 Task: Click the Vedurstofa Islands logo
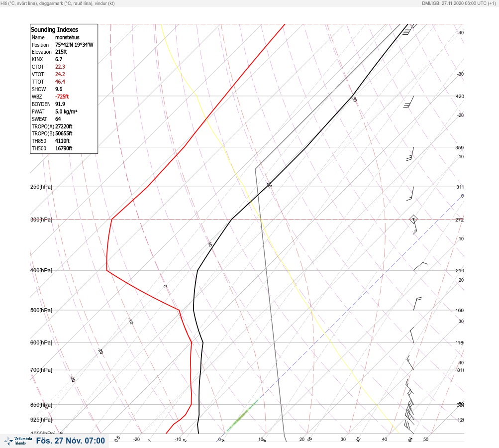point(18,441)
